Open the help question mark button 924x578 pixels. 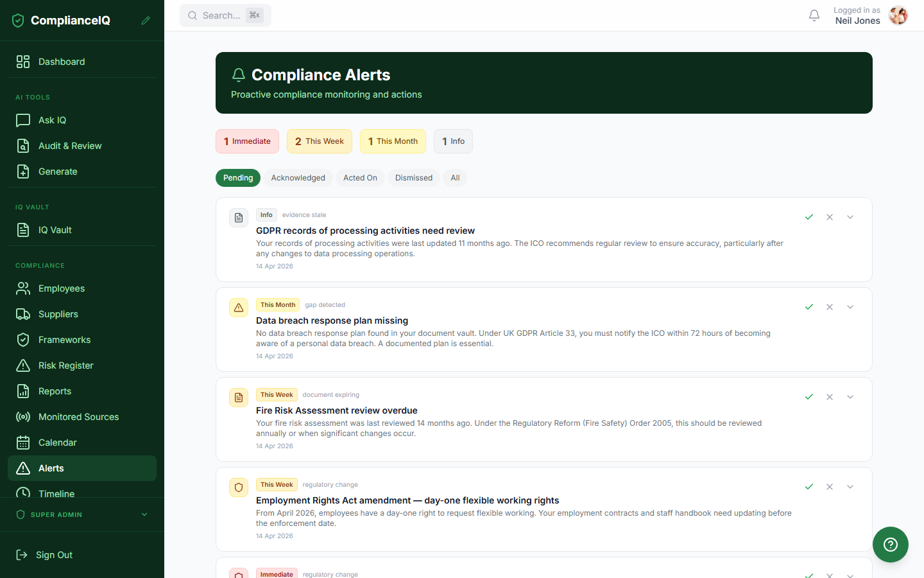890,545
